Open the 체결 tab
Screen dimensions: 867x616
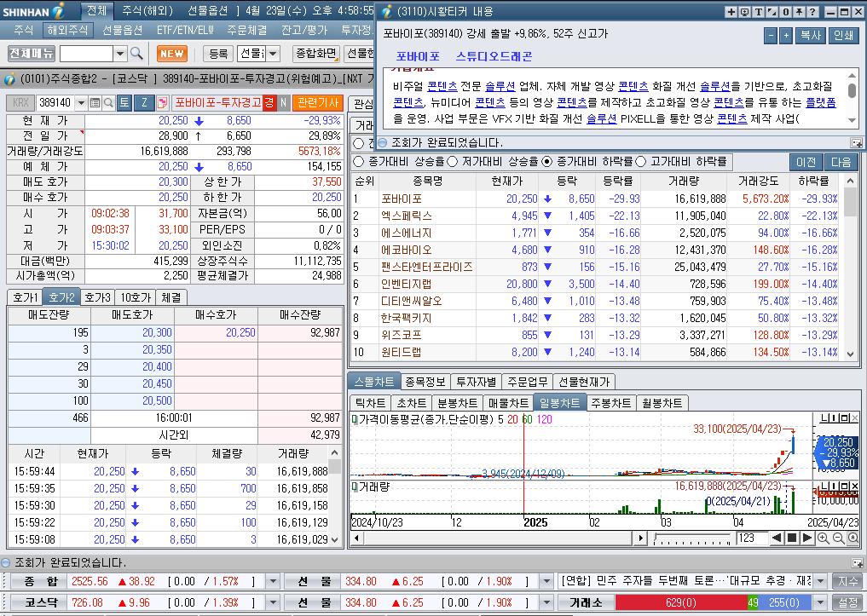click(171, 297)
